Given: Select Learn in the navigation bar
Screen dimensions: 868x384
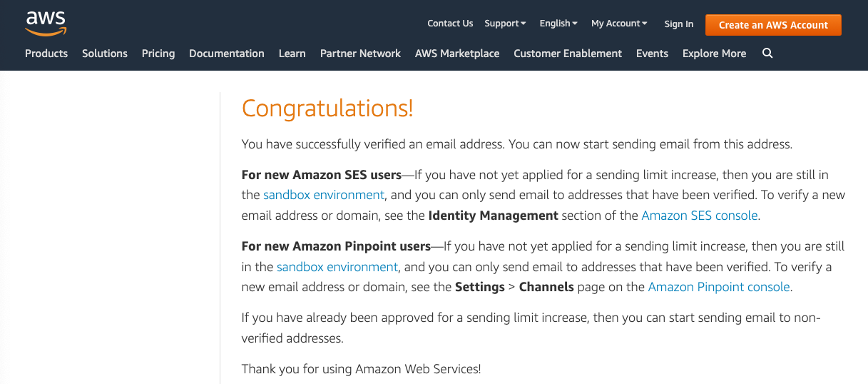Looking at the screenshot, I should click(x=292, y=54).
